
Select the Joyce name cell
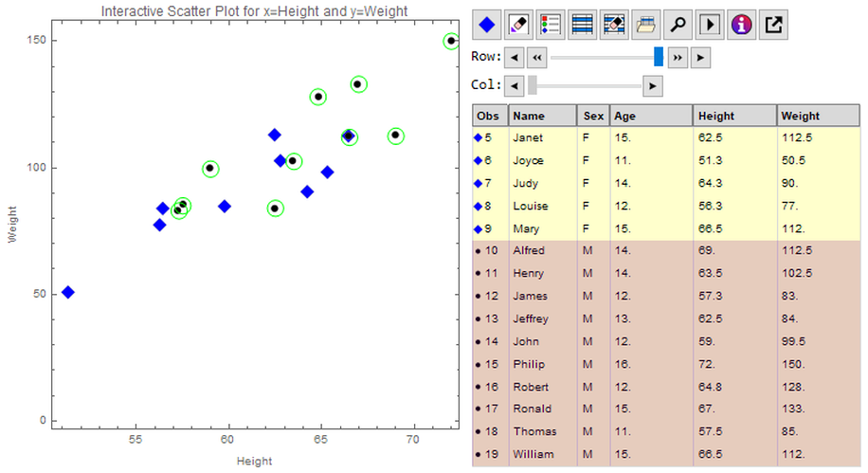point(543,160)
